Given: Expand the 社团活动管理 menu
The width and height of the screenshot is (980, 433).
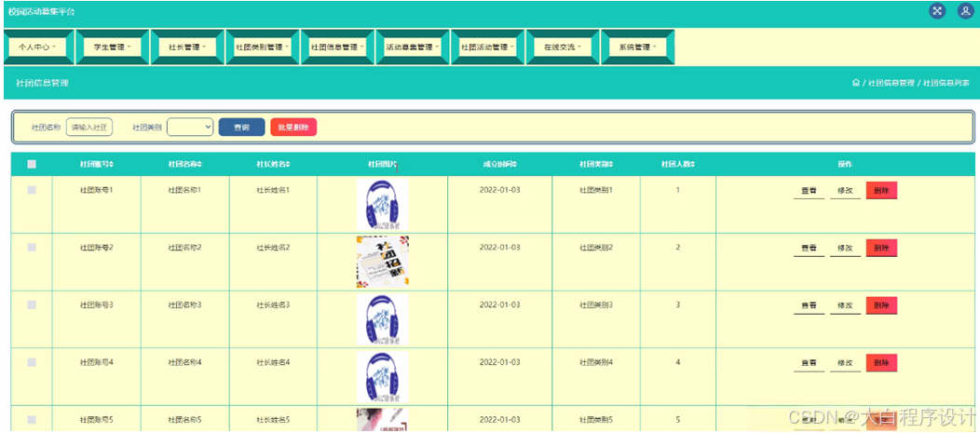Looking at the screenshot, I should pos(487,47).
